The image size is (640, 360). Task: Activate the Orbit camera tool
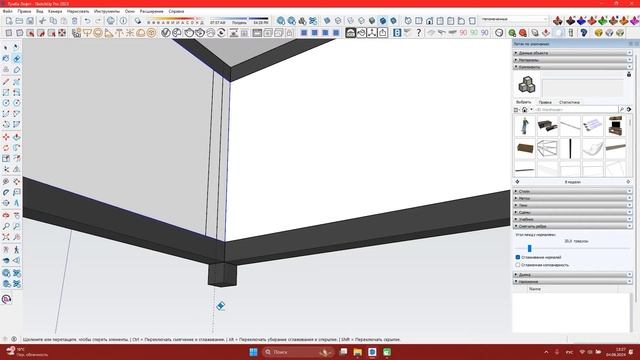[x=6, y=215]
